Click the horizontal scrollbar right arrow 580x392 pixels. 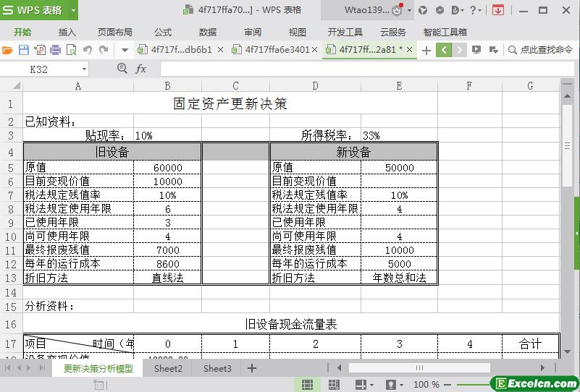[542, 367]
